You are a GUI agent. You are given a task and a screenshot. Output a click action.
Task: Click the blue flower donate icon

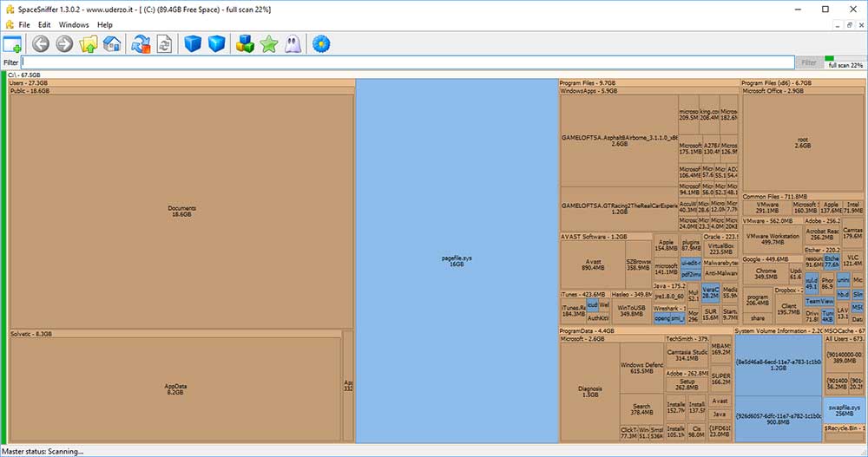pos(321,43)
